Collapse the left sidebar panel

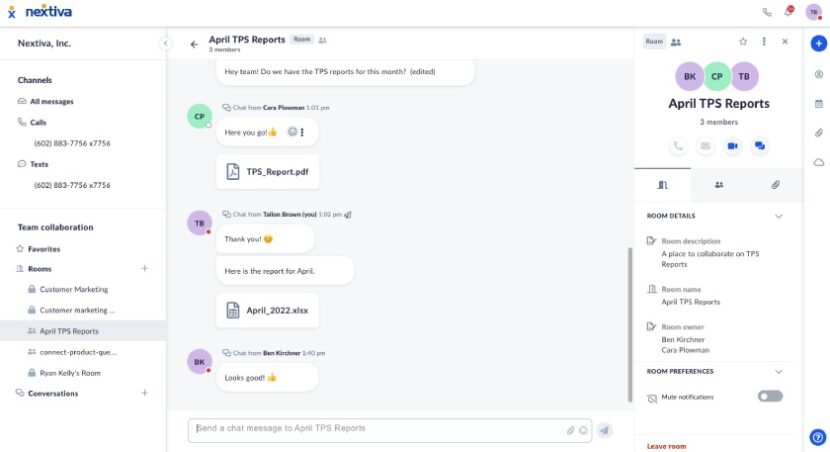pos(165,43)
